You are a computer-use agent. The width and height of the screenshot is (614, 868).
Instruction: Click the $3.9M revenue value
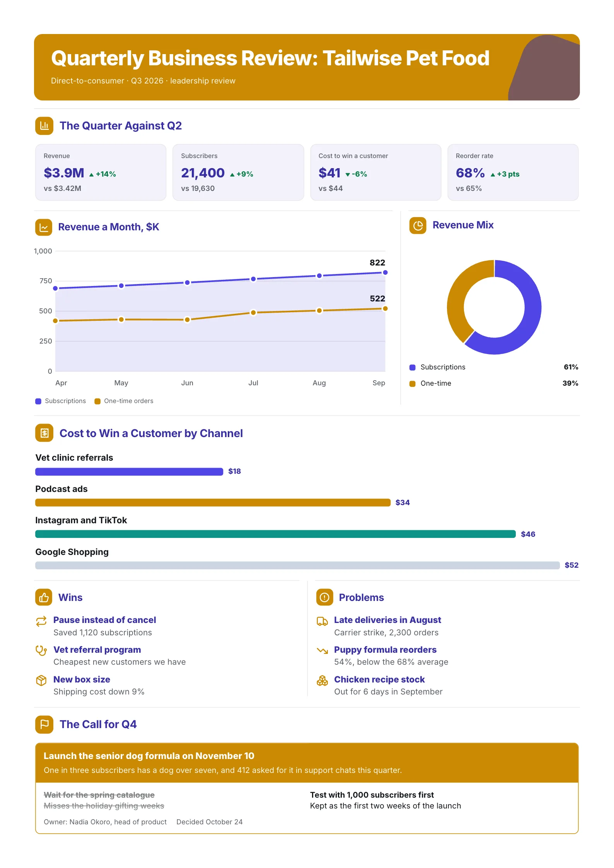(64, 173)
